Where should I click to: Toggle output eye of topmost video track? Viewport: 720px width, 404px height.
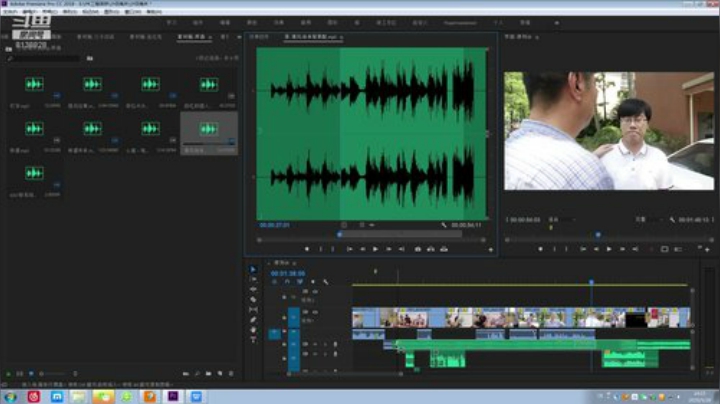tap(315, 292)
